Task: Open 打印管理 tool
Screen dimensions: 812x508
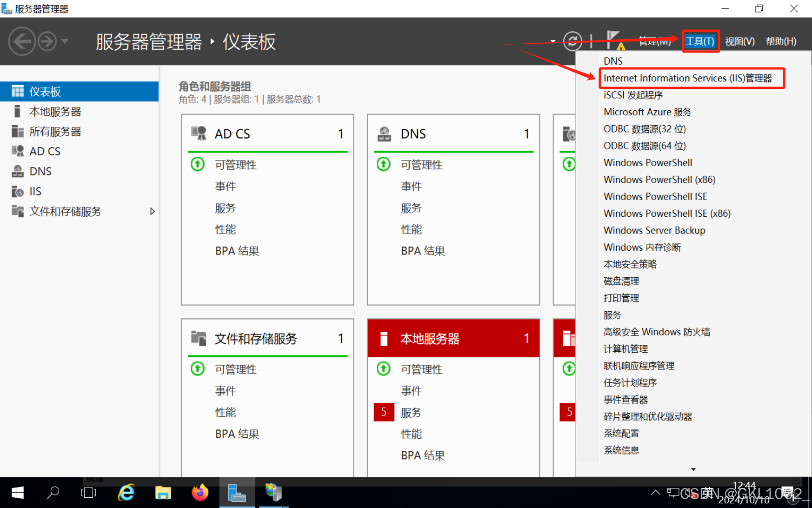Action: click(x=621, y=298)
